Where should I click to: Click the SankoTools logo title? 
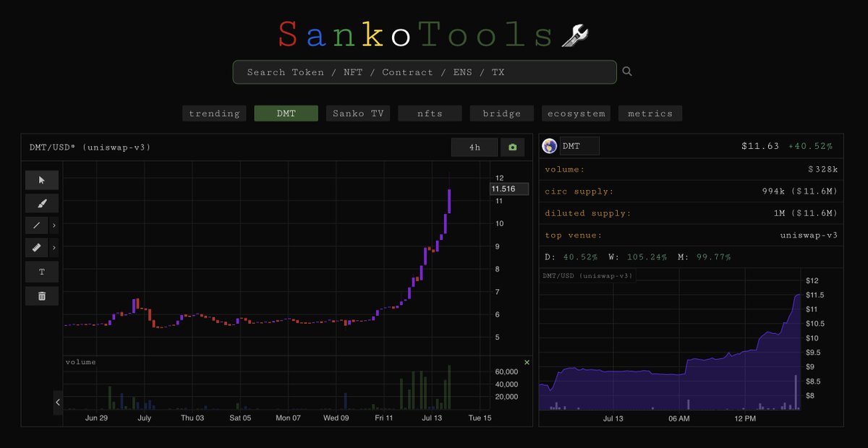416,35
